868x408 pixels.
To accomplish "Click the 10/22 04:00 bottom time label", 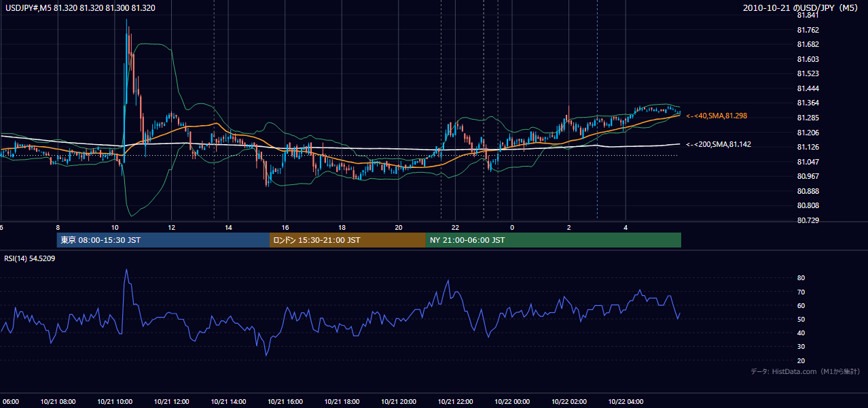I will (626, 402).
